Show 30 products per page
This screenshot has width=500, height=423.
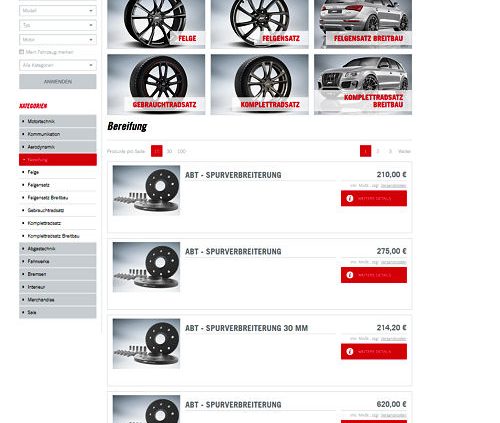pos(169,151)
